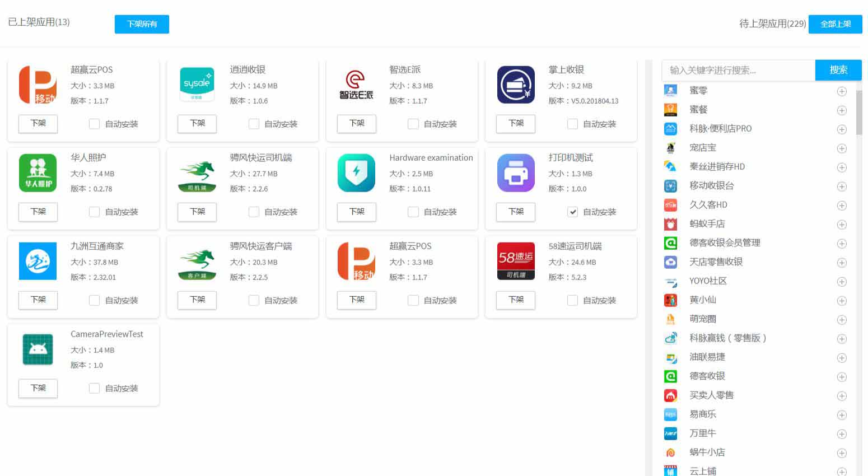The height and width of the screenshot is (476, 868).
Task: Select 科脉赢钱（零售版） in the pending list
Action: click(727, 338)
